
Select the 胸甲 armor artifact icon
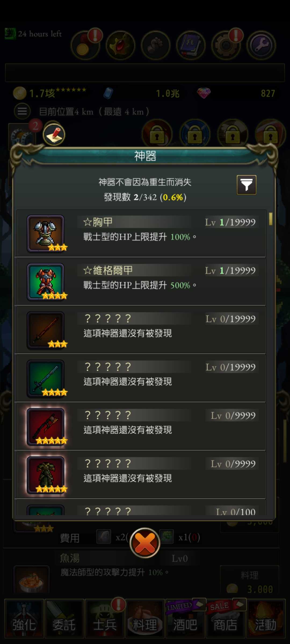(x=46, y=233)
